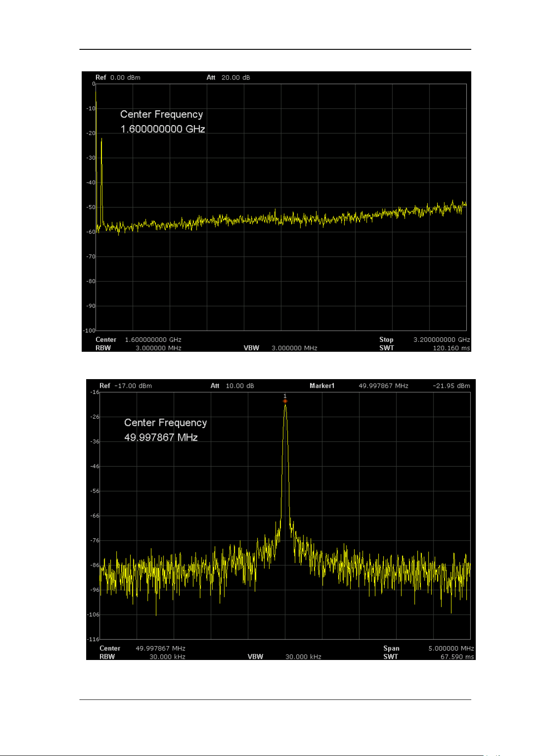The image size is (535, 756).
Task: Click the '1.600000000 GHz' large overlay value
Action: click(x=162, y=129)
